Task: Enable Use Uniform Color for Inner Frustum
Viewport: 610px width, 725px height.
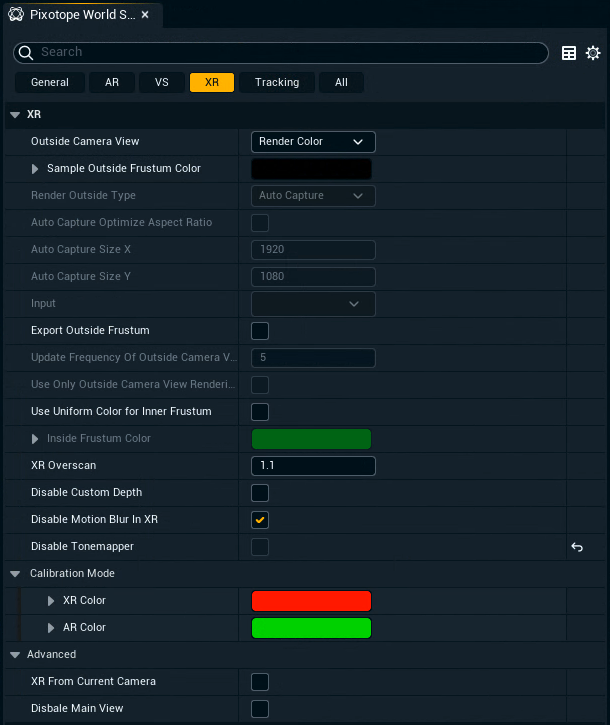Action: click(260, 412)
